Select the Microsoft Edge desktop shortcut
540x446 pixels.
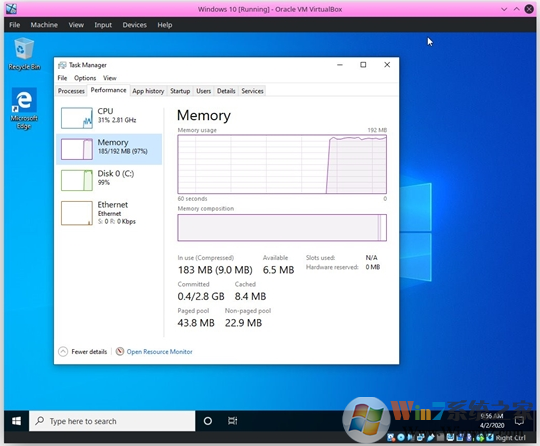(24, 108)
